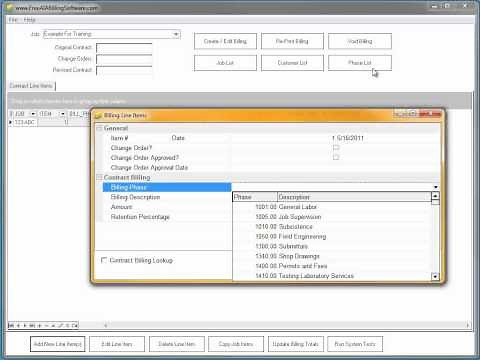The height and width of the screenshot is (360, 480).
Task: Click Add New Line Item(s) button
Action: (x=58, y=344)
